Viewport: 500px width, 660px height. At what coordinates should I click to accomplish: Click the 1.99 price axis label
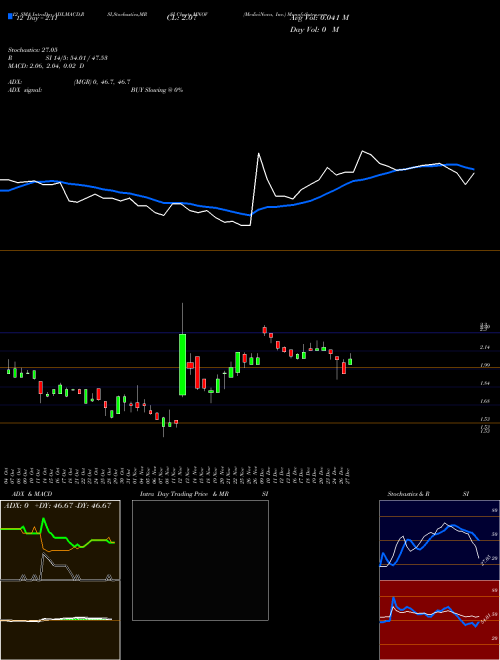pyautogui.click(x=485, y=365)
